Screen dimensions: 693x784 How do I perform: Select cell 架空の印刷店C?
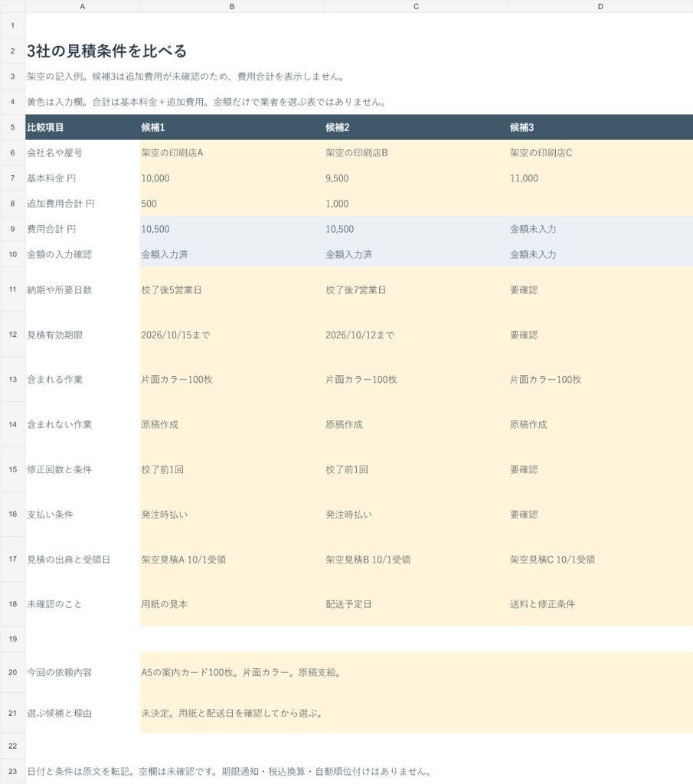[x=600, y=153]
